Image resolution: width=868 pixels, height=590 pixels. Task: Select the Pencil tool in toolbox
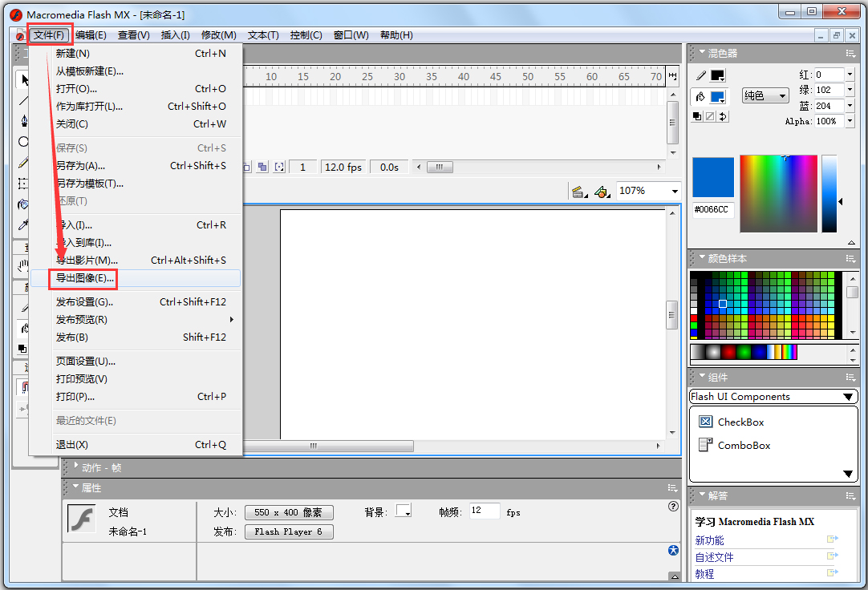pos(23,163)
